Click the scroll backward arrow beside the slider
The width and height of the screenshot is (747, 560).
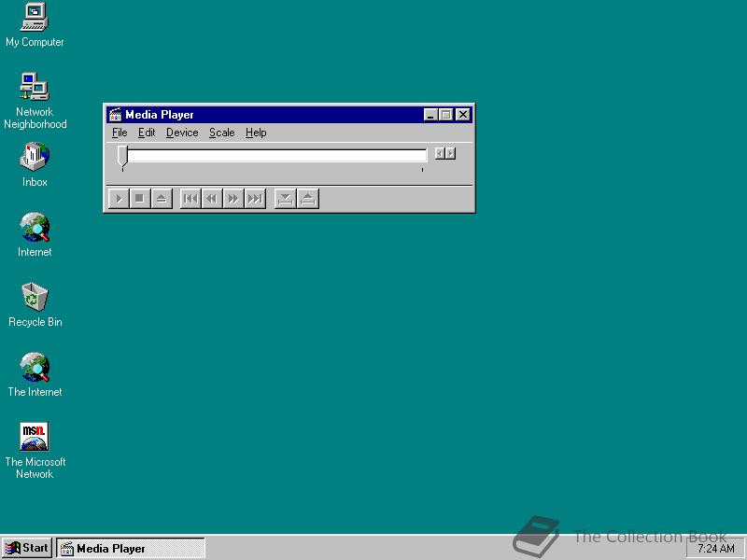440,153
